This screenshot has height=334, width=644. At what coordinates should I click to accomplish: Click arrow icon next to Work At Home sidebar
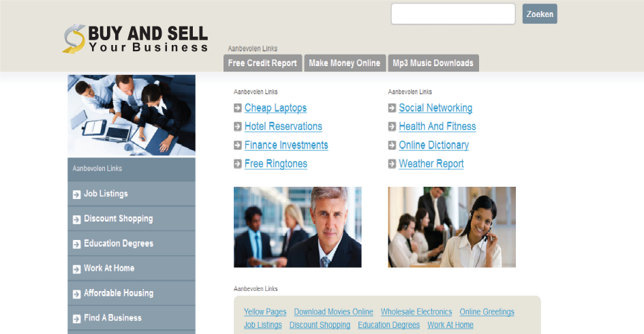click(x=77, y=269)
